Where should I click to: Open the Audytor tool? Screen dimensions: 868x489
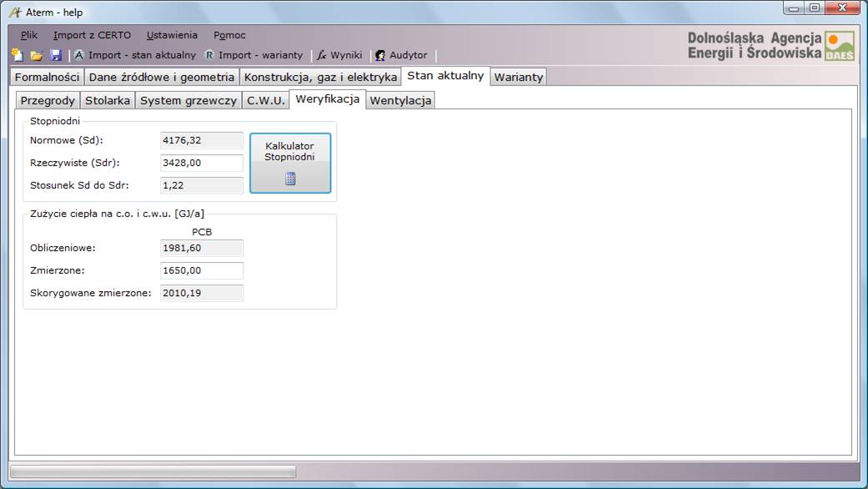[401, 55]
